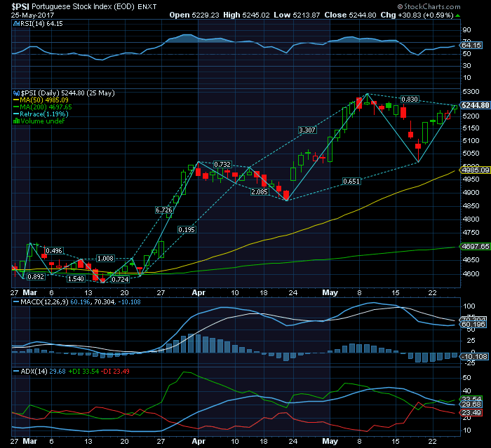Click the $PSI (Daily) 5244.80 (25 May) legend

tap(67, 93)
